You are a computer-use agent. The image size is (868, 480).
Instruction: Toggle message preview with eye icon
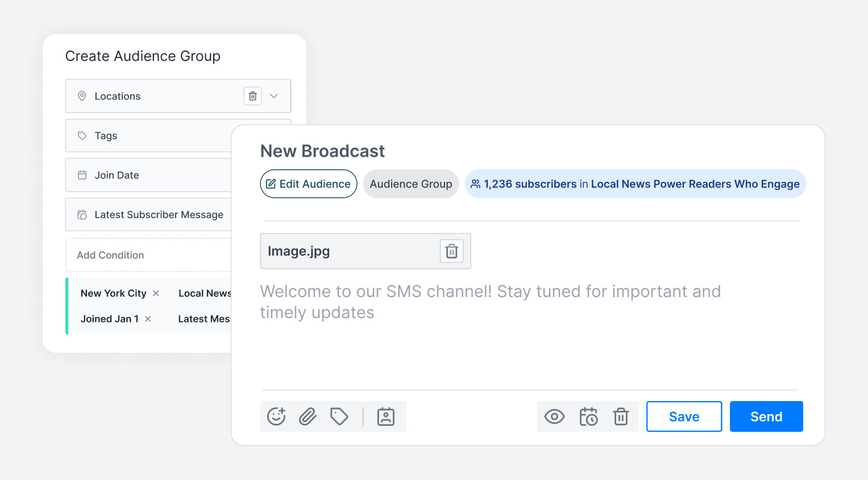click(x=554, y=416)
